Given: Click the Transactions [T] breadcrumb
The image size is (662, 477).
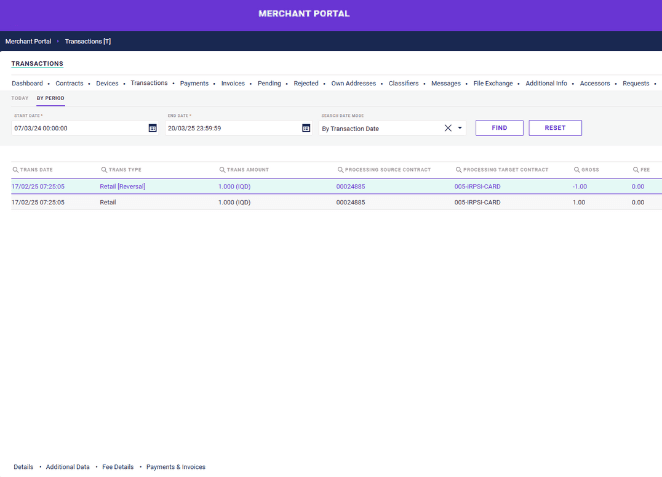Looking at the screenshot, I should tap(88, 41).
